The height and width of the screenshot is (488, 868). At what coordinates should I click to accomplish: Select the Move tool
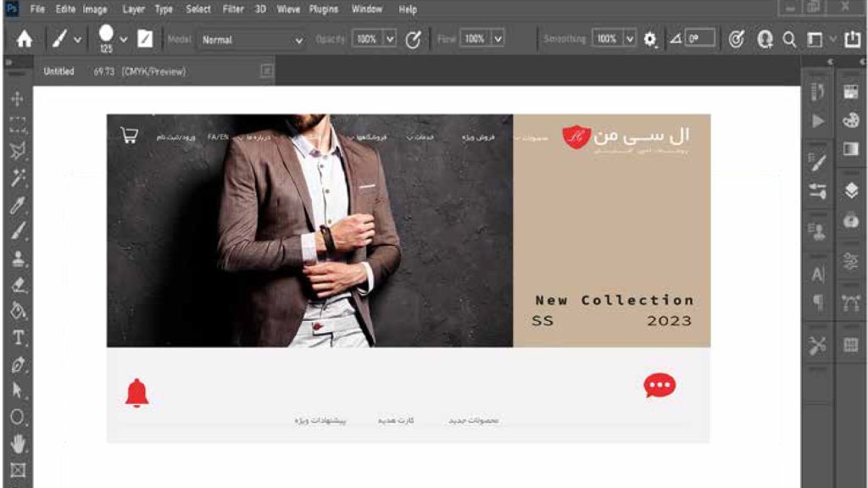17,98
